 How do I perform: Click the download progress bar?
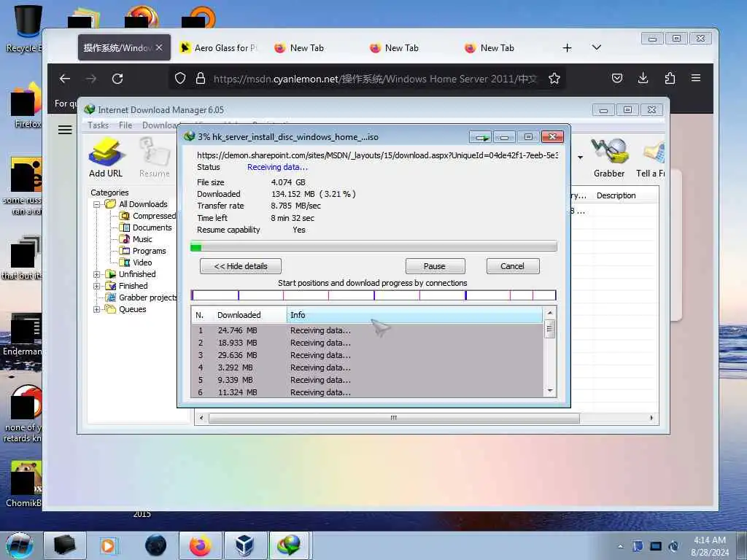(373, 246)
